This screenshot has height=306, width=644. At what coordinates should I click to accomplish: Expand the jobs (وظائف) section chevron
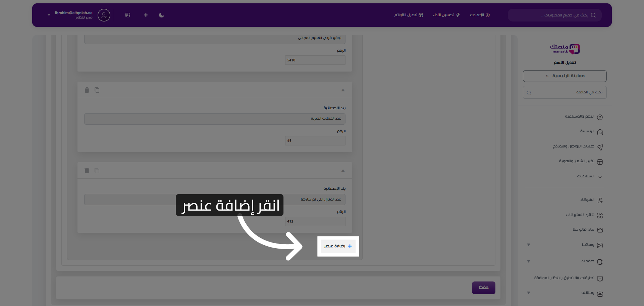(529, 293)
